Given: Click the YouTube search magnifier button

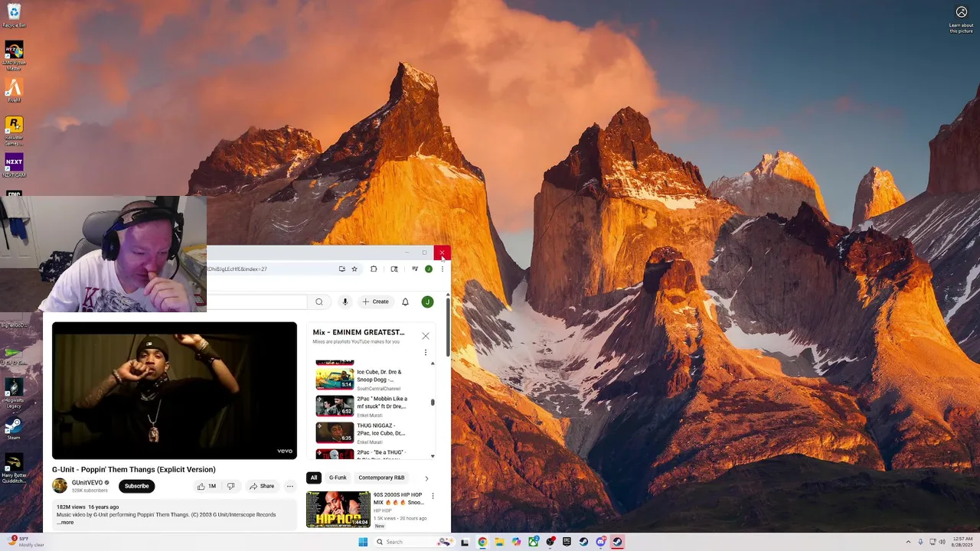Looking at the screenshot, I should [x=319, y=302].
